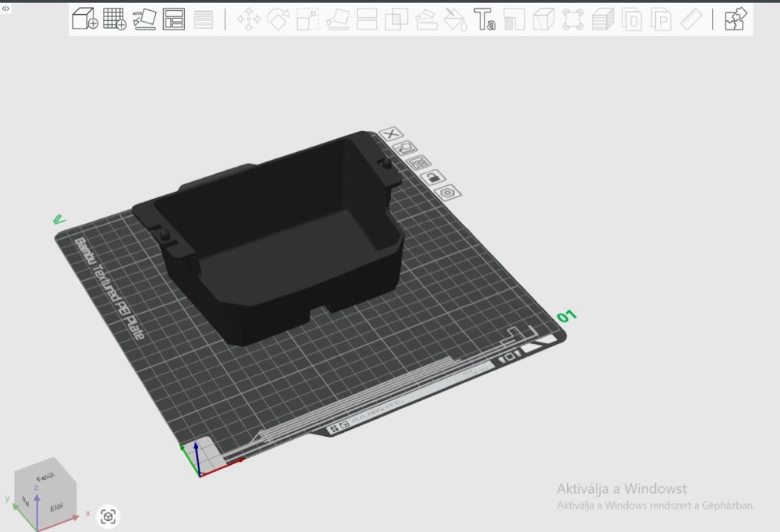This screenshot has height=532, width=780.
Task: Select the Rotate tool icon
Action: pos(278,20)
